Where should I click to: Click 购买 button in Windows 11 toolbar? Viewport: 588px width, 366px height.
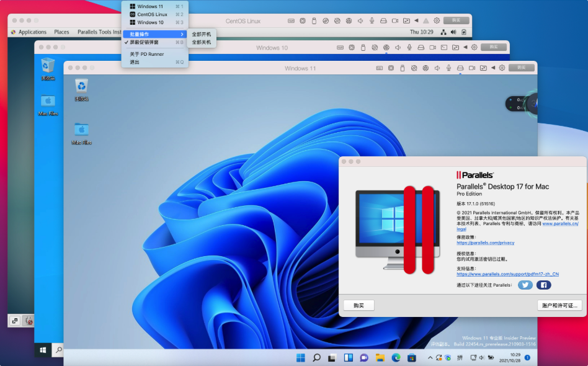pyautogui.click(x=521, y=68)
